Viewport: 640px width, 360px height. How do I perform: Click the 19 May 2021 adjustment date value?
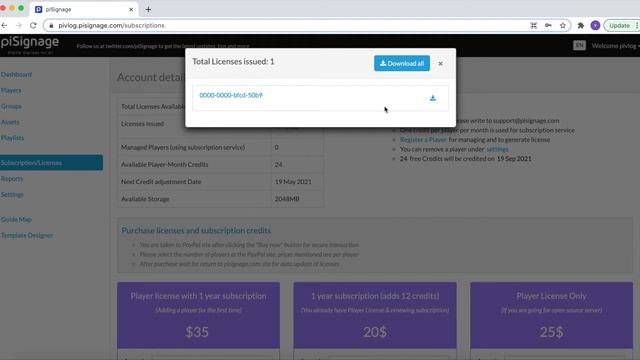[x=293, y=181]
